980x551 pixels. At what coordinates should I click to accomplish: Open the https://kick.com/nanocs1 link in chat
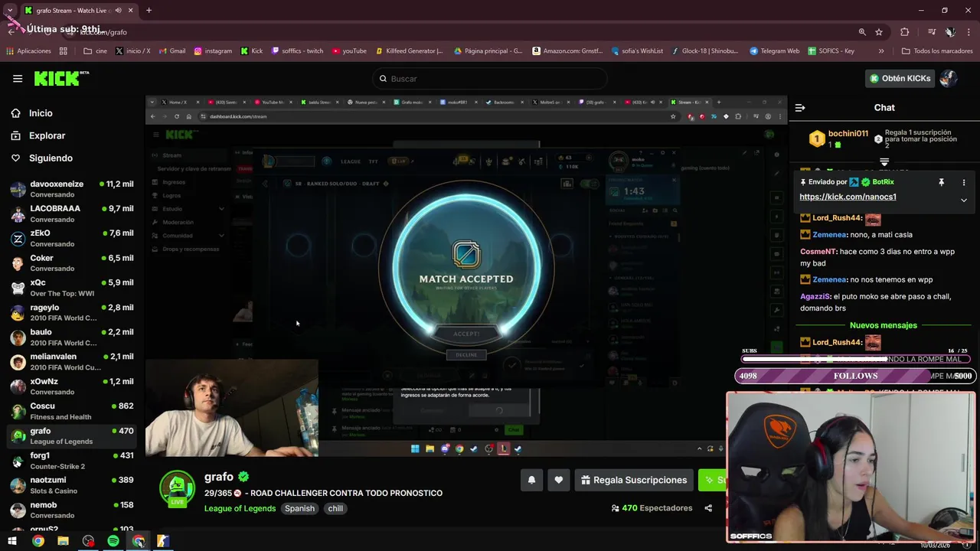848,197
